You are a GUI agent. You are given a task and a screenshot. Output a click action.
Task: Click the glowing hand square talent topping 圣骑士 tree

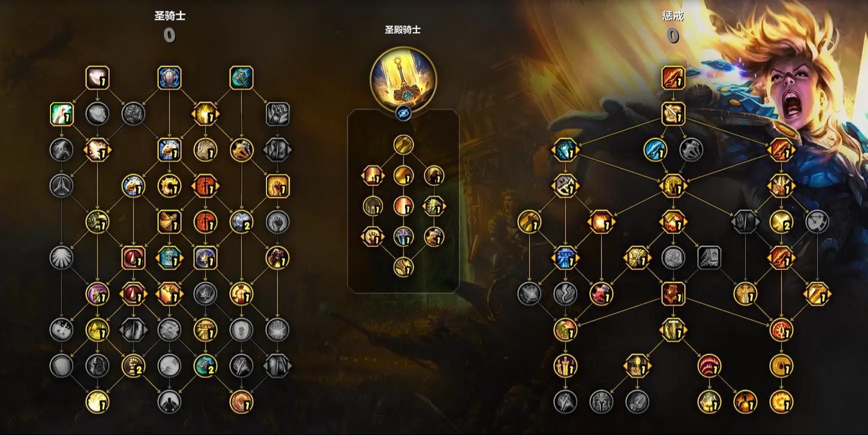pyautogui.click(x=98, y=78)
